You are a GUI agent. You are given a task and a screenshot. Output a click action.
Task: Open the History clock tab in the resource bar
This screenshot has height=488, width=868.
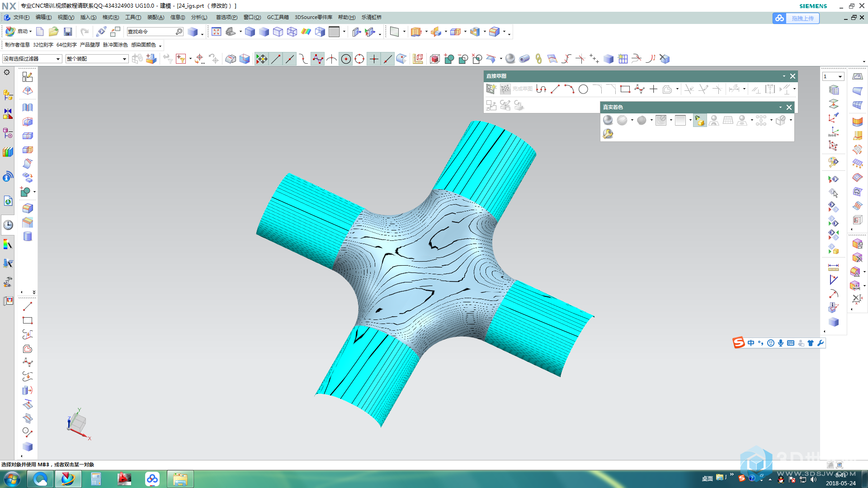point(8,225)
